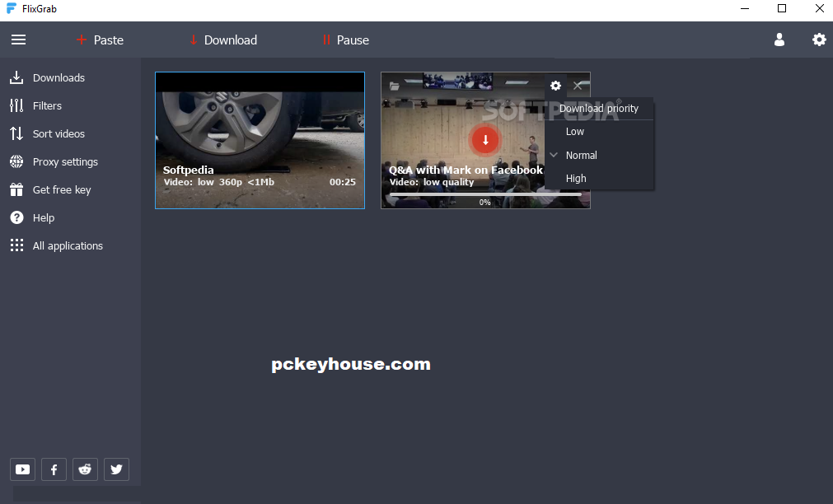This screenshot has height=504, width=833.
Task: Remove the Q&A video with X icon
Action: pos(578,86)
